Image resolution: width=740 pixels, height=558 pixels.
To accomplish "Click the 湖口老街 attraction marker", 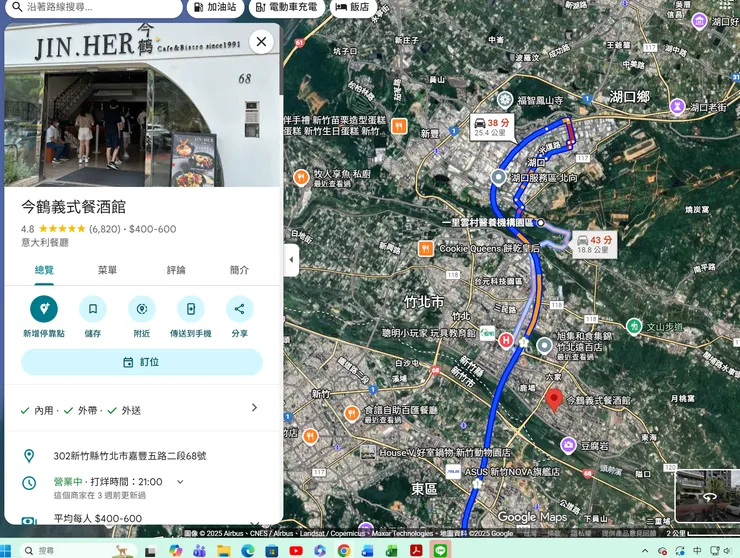I will 677,106.
